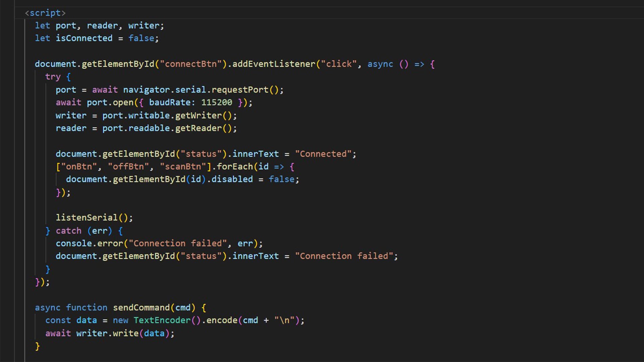This screenshot has height=362, width=644.
Task: Click the "\n" newline string
Action: (284, 320)
